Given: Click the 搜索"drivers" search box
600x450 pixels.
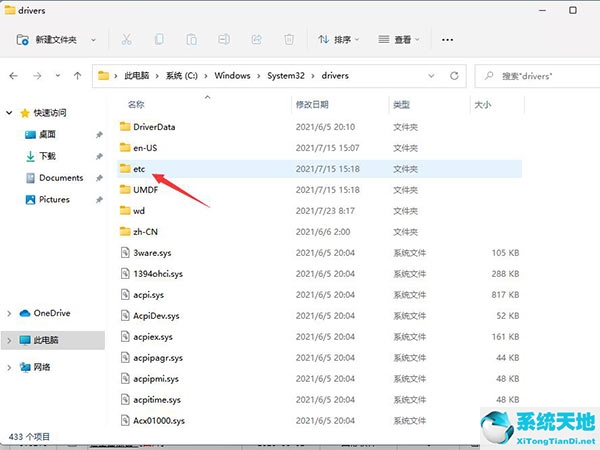Looking at the screenshot, I should click(x=537, y=76).
